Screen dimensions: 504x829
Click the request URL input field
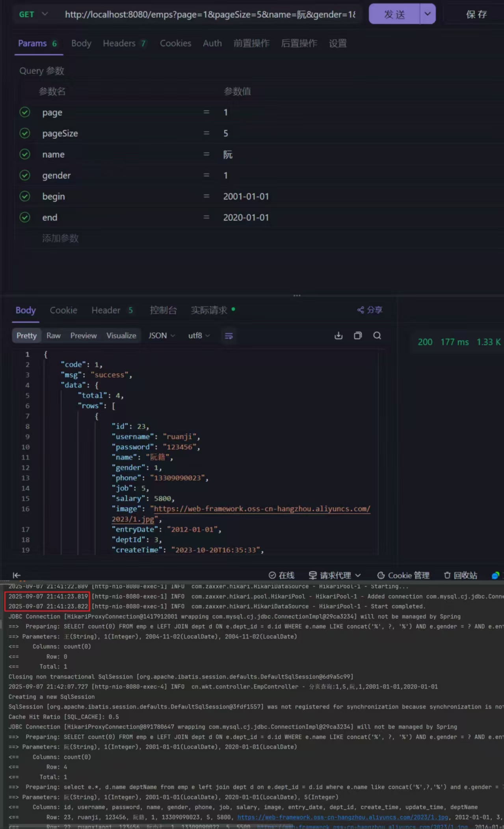pyautogui.click(x=210, y=15)
